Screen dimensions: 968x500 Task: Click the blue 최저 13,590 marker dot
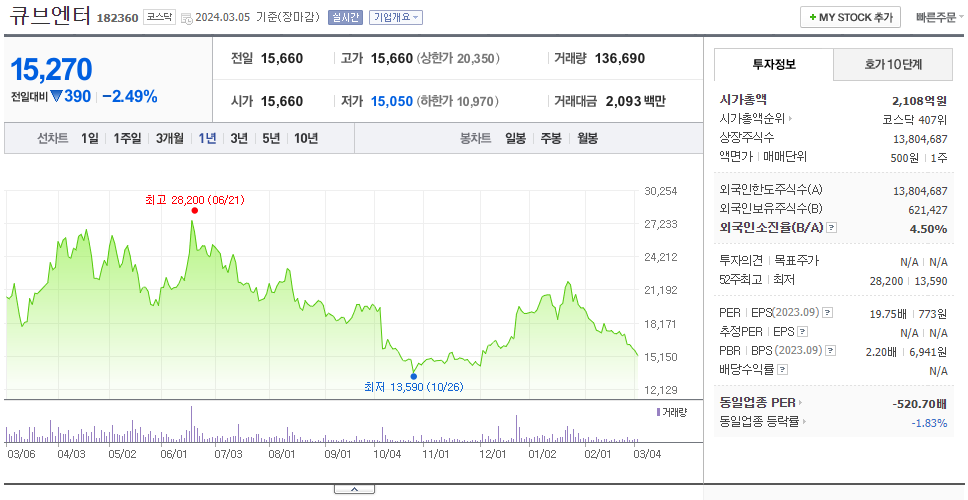click(x=413, y=377)
